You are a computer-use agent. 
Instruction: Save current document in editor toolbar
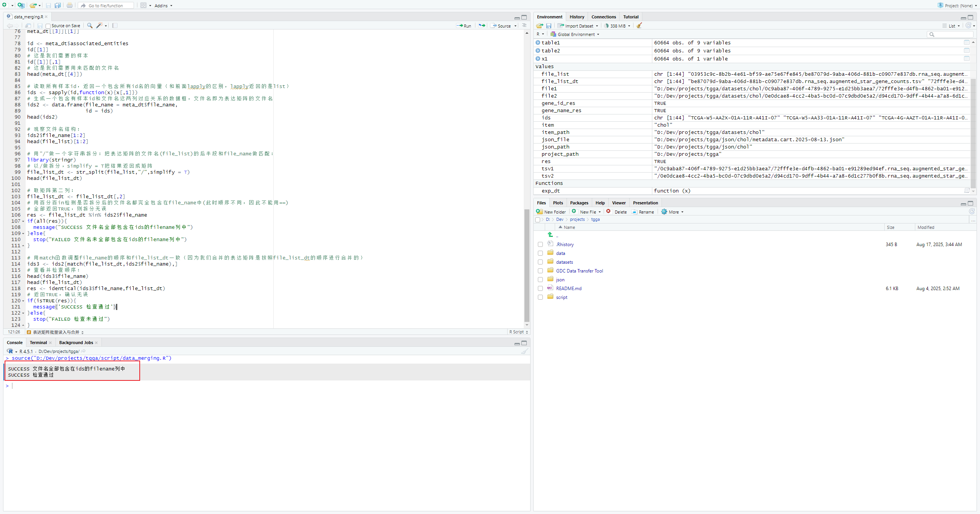coord(40,26)
